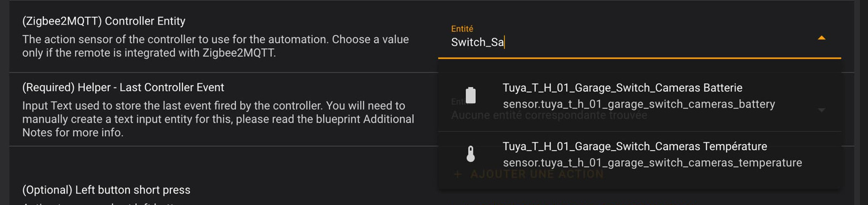Viewport: 868px width, 205px height.
Task: Click the orange Entité field label
Action: point(462,29)
